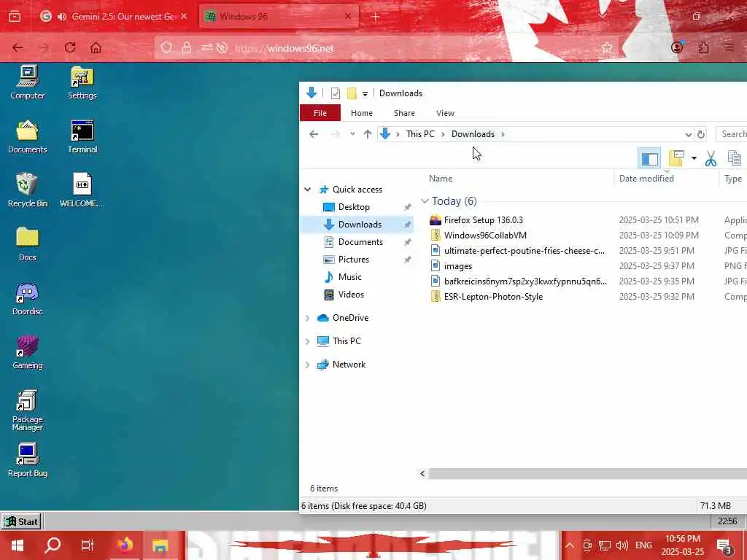Screen dimensions: 747x560
Task: Click the browser reload button
Action: [x=70, y=47]
